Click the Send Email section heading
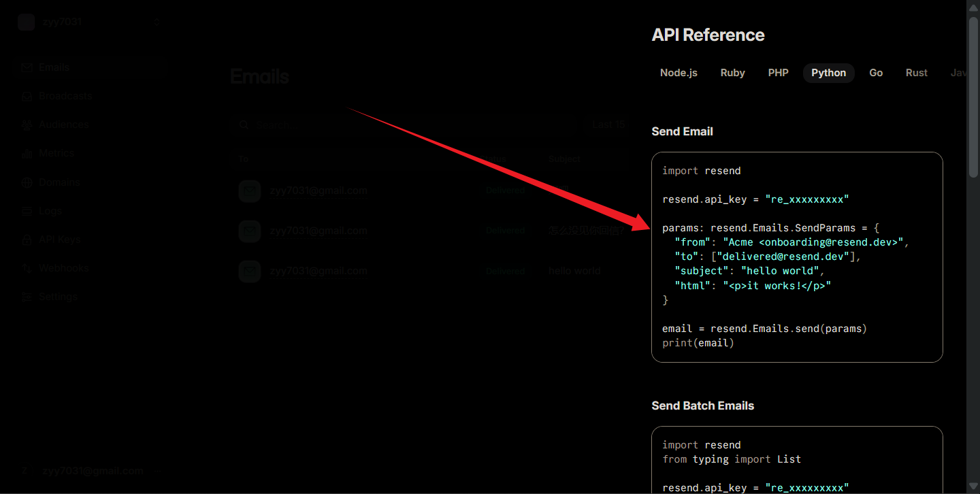This screenshot has height=494, width=980. tap(682, 131)
